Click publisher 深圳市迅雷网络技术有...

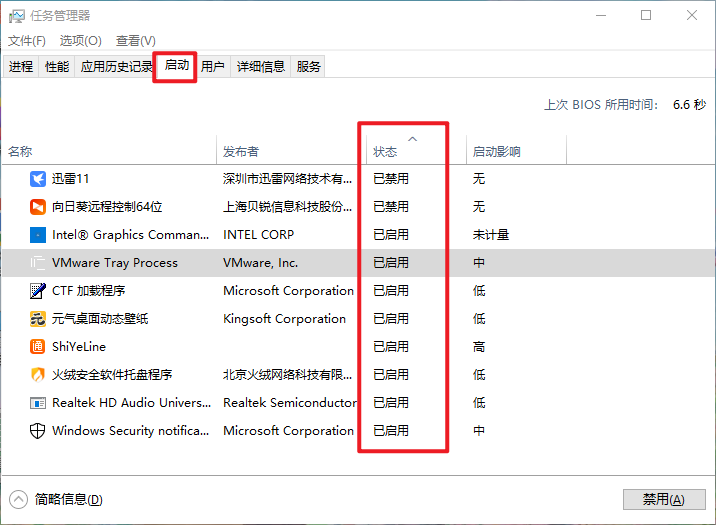[288, 179]
